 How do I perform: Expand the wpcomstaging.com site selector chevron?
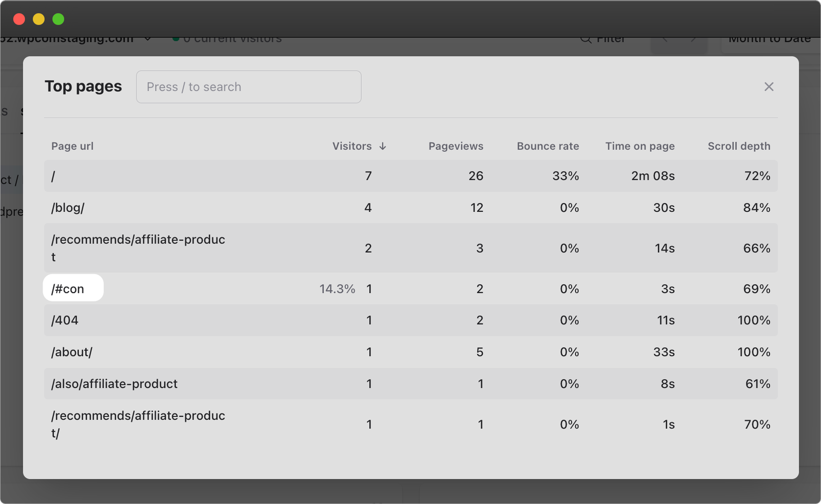point(148,38)
